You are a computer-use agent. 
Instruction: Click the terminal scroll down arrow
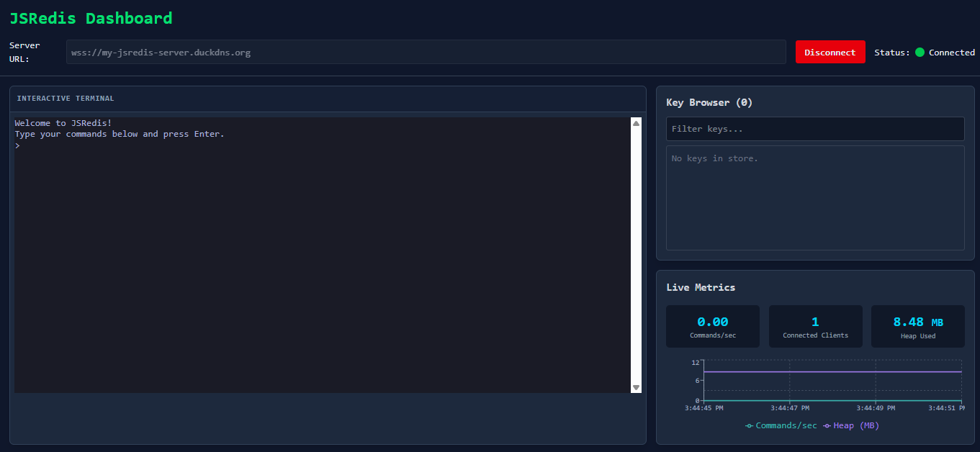click(x=636, y=387)
